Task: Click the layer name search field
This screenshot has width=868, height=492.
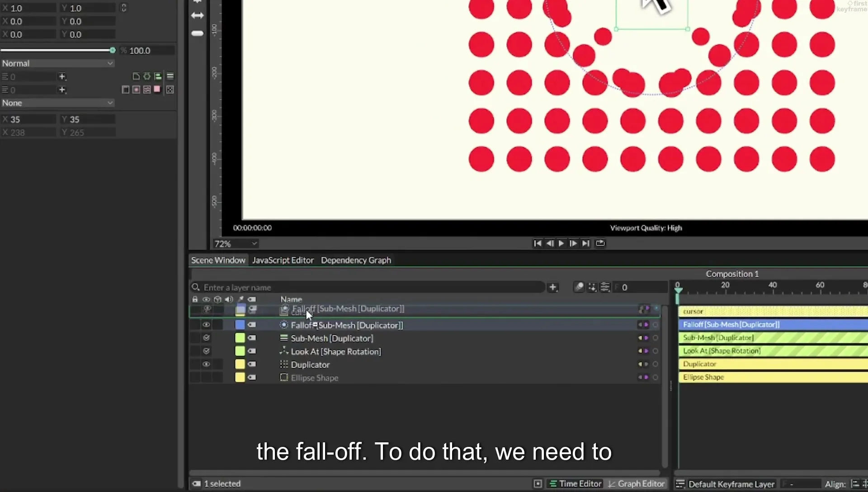Action: coord(368,287)
